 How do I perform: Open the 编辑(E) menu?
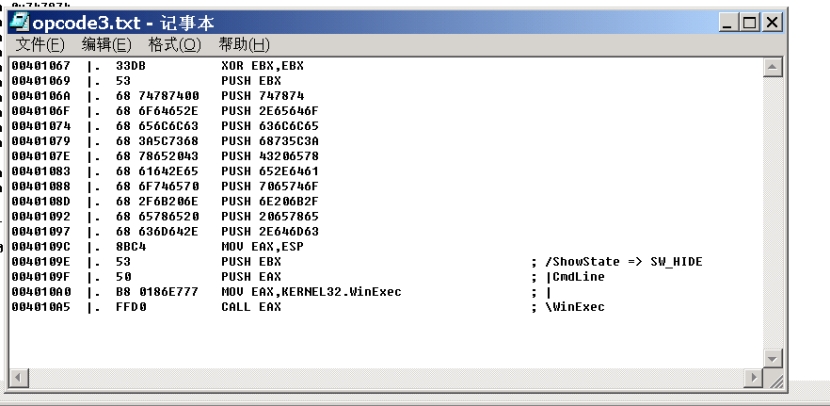coord(106,45)
